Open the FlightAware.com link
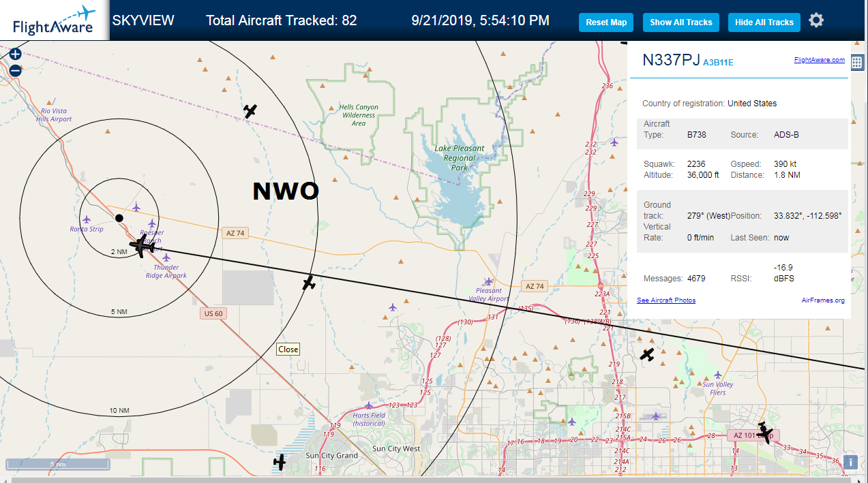 pos(819,60)
